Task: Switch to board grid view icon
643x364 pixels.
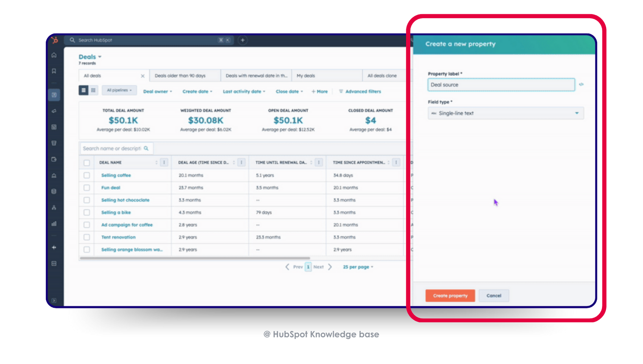Action: (93, 90)
